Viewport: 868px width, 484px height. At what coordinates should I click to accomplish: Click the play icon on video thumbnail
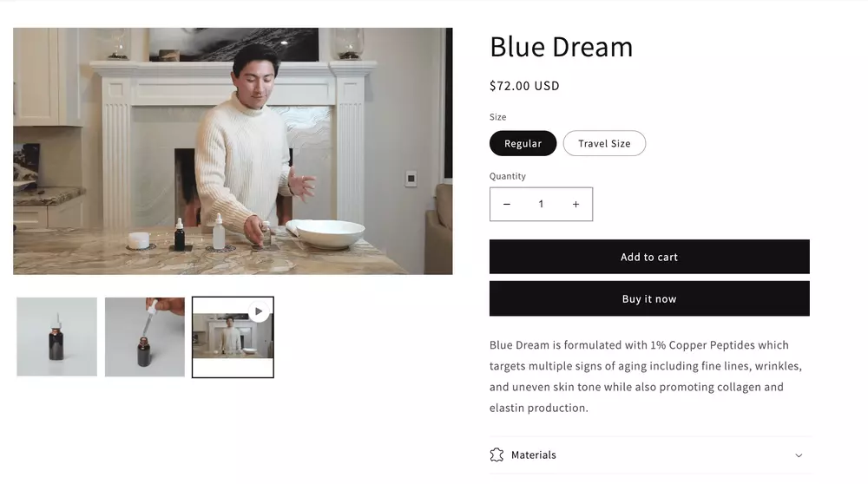click(259, 311)
